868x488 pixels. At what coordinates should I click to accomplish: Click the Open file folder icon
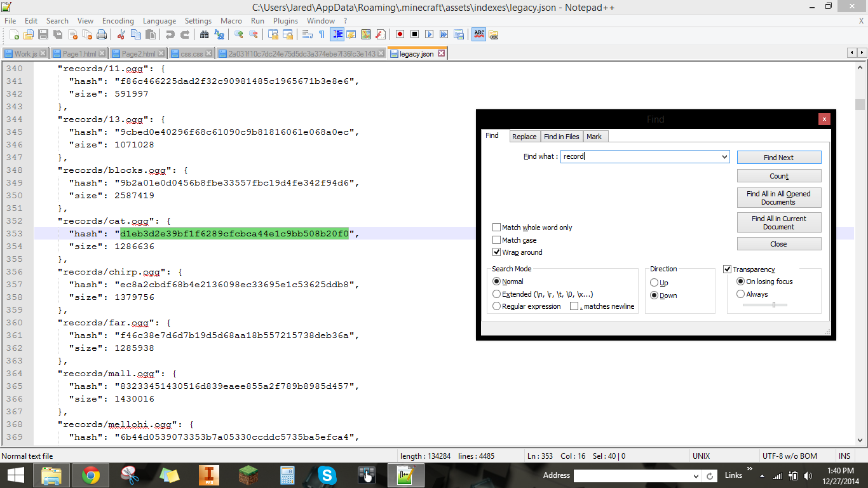coord(29,34)
